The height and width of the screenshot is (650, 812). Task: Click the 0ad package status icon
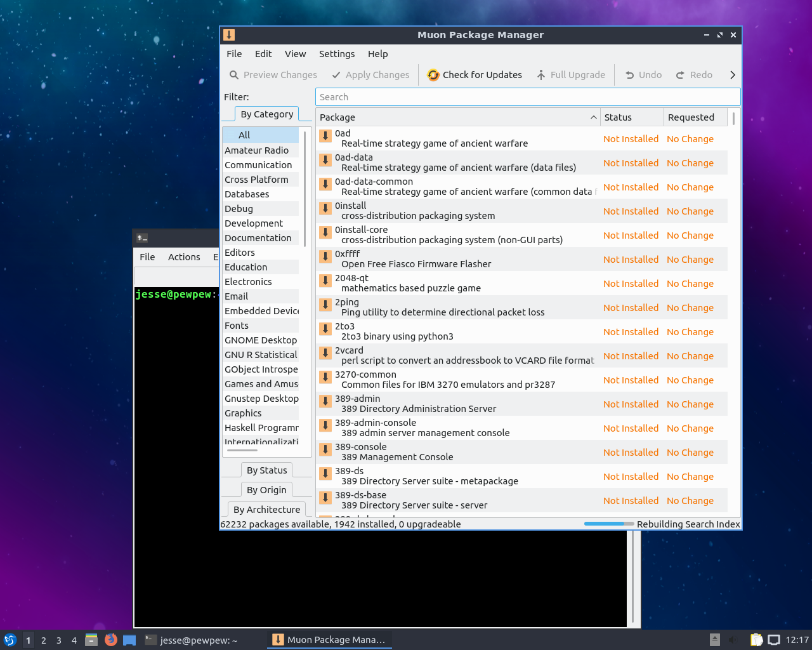point(325,135)
